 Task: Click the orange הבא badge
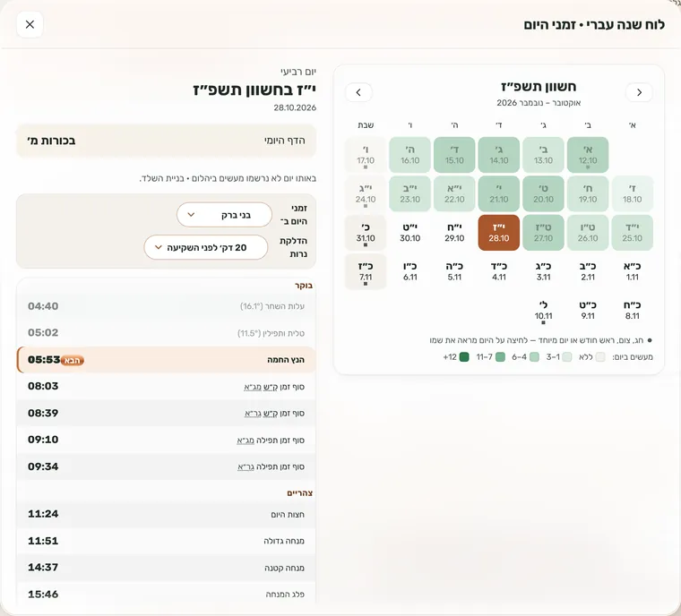point(72,360)
